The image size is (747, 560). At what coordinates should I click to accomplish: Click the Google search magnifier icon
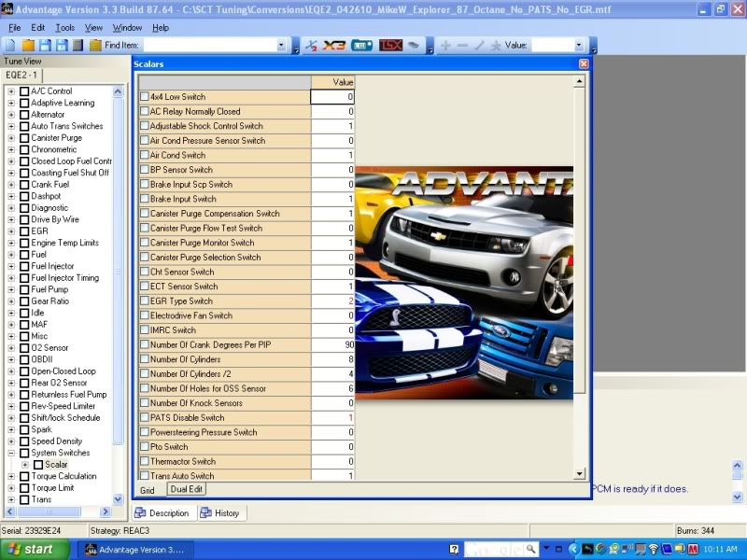(530, 549)
